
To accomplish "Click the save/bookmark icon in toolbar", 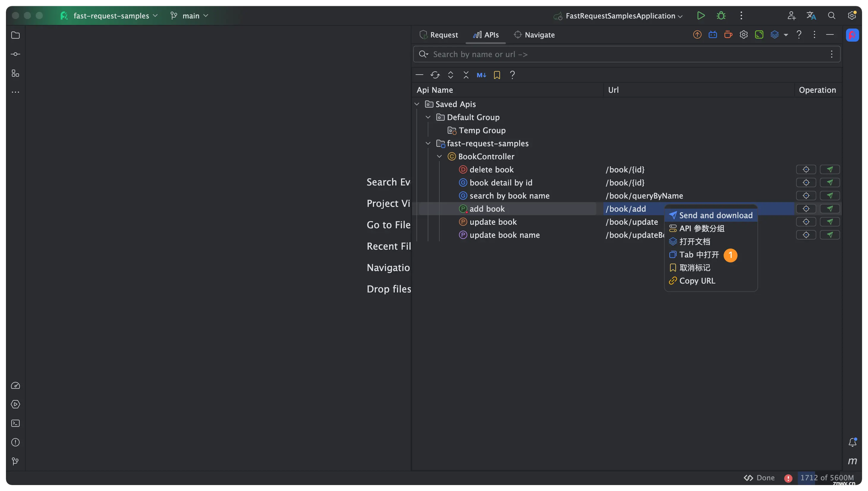I will tap(497, 75).
